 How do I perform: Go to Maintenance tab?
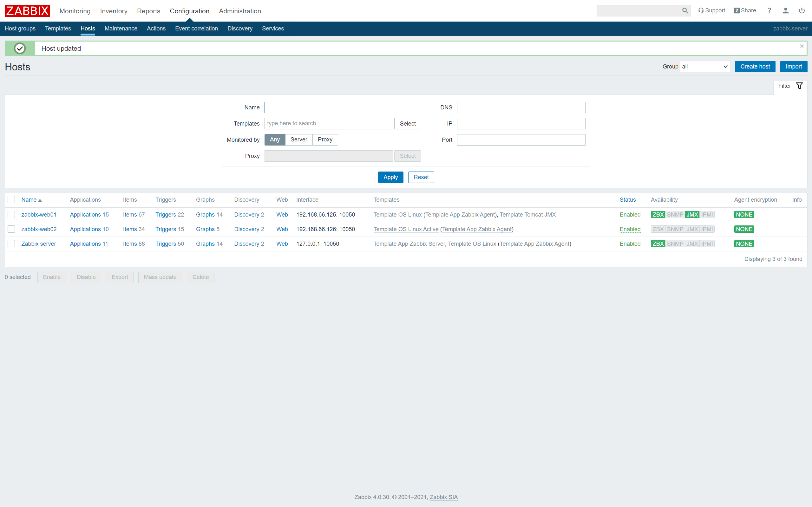(x=121, y=29)
